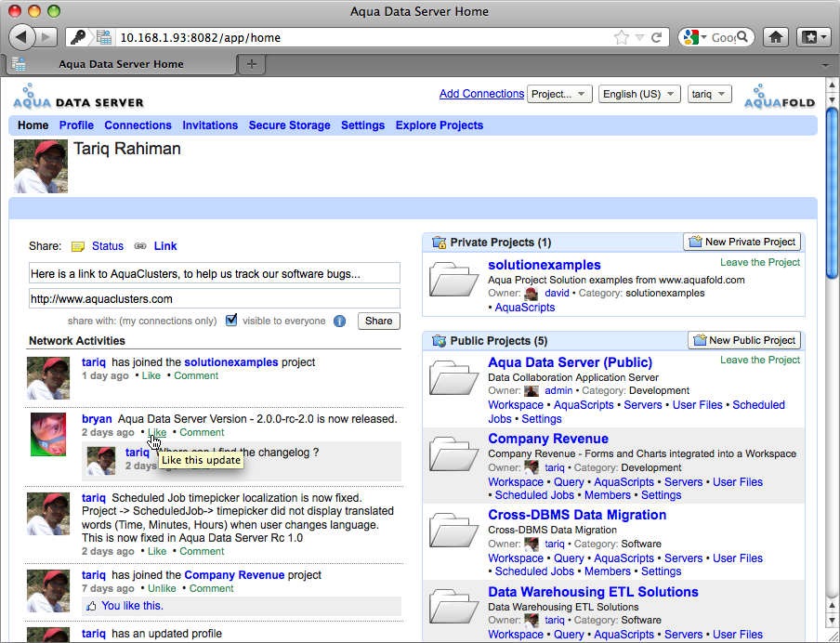Click the Google search engine icon
840x643 pixels.
tap(691, 37)
